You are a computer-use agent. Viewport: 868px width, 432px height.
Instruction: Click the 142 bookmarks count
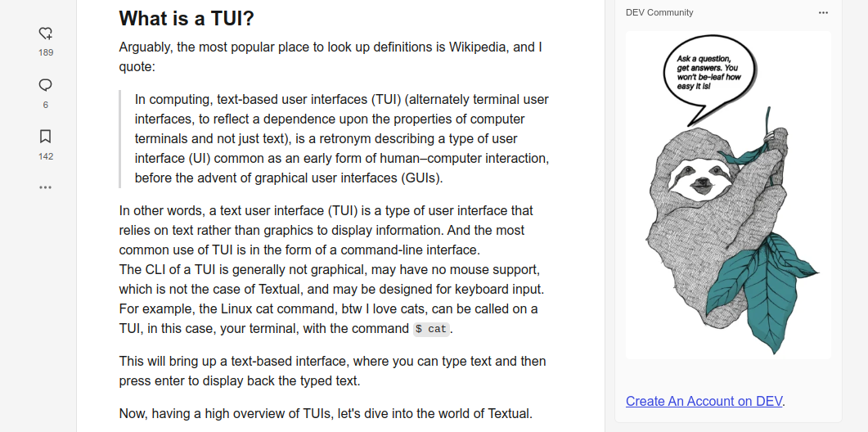point(46,156)
